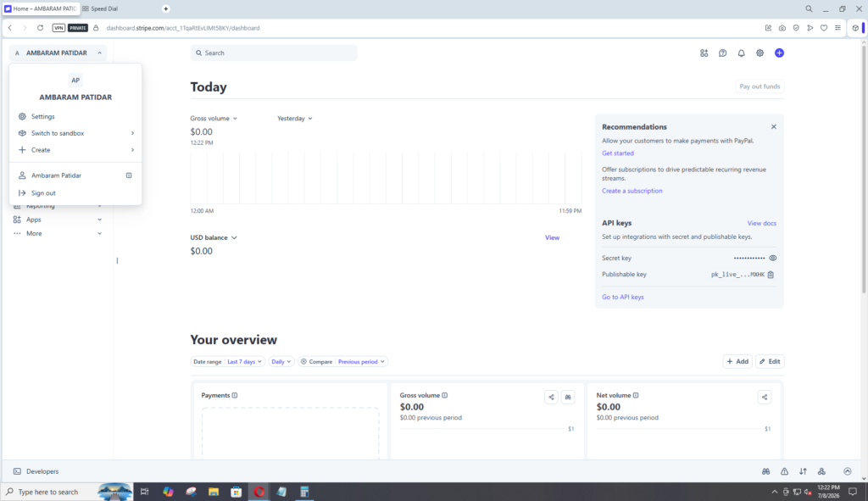The width and height of the screenshot is (868, 501).
Task: Open Task View on taskbar
Action: click(x=144, y=492)
